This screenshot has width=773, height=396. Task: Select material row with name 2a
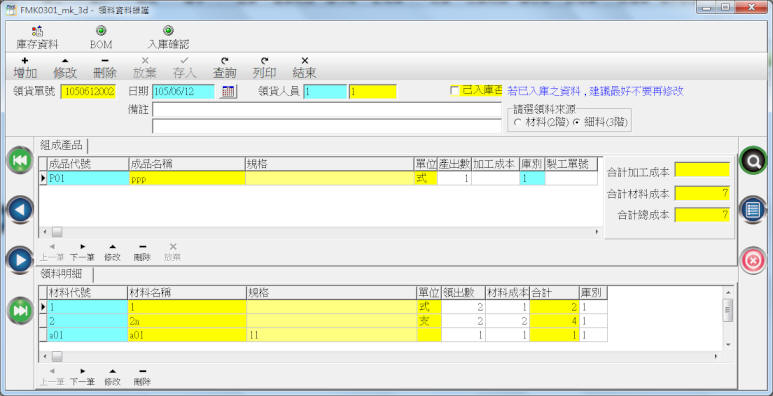(322, 321)
